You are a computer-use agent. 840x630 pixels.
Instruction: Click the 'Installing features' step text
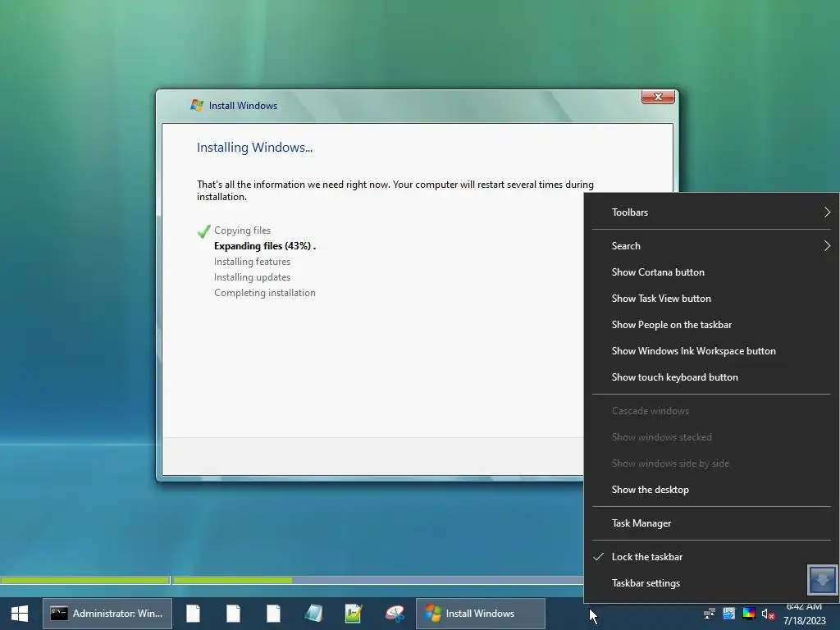click(252, 262)
